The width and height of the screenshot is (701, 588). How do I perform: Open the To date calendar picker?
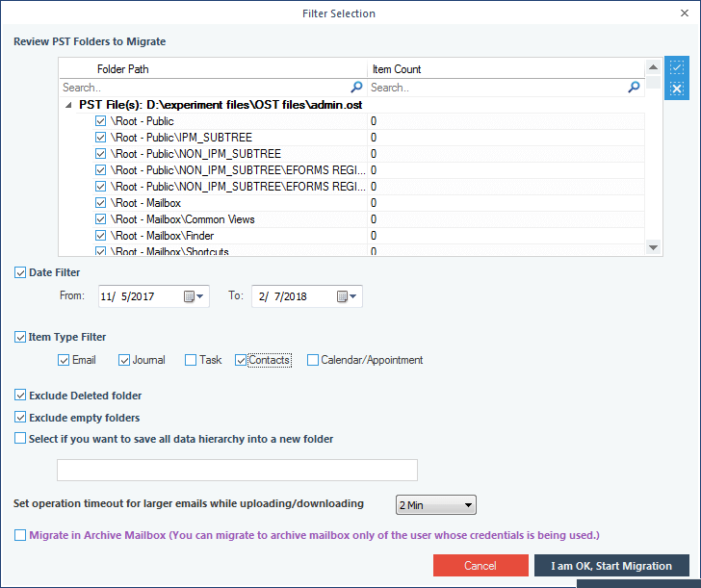point(347,296)
